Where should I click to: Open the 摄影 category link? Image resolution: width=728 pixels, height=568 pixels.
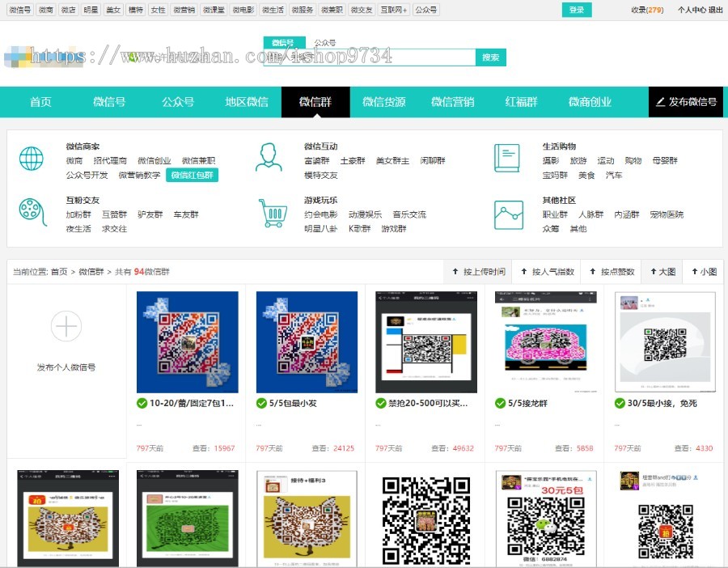(551, 161)
